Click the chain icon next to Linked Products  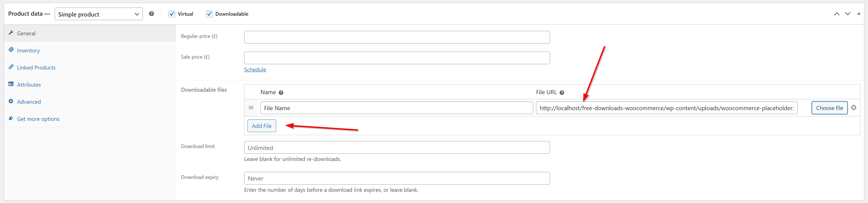click(x=11, y=67)
